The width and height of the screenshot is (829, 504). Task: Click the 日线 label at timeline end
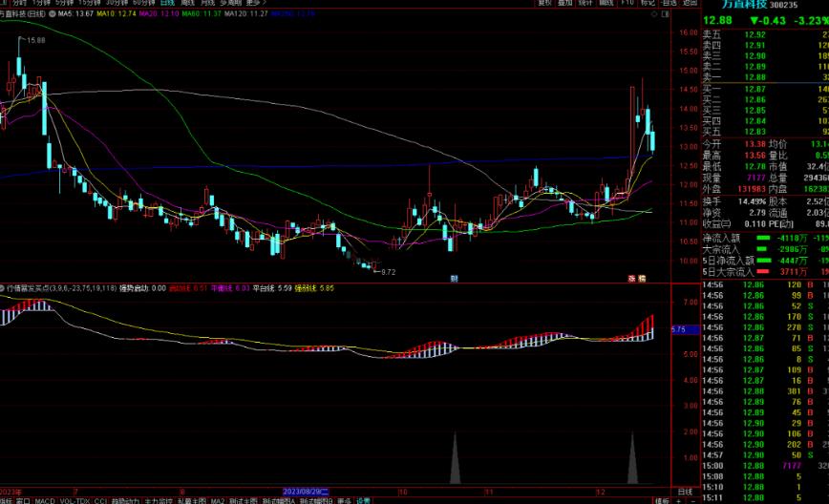click(685, 492)
